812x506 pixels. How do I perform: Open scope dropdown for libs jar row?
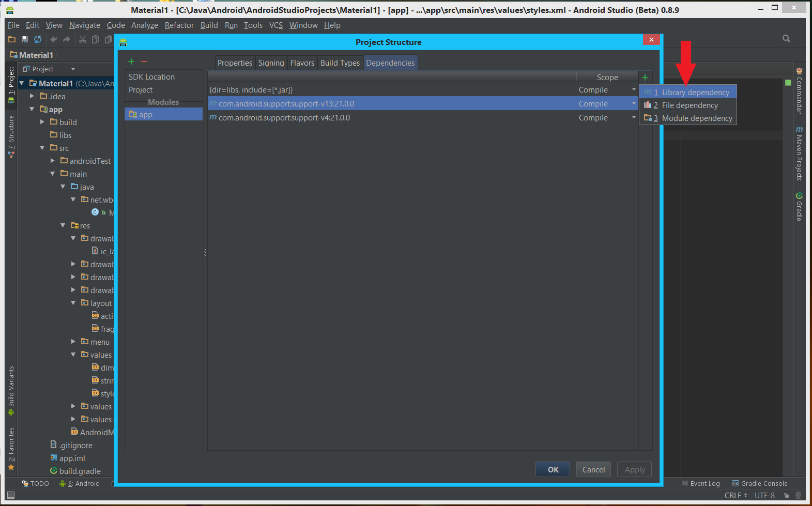634,90
